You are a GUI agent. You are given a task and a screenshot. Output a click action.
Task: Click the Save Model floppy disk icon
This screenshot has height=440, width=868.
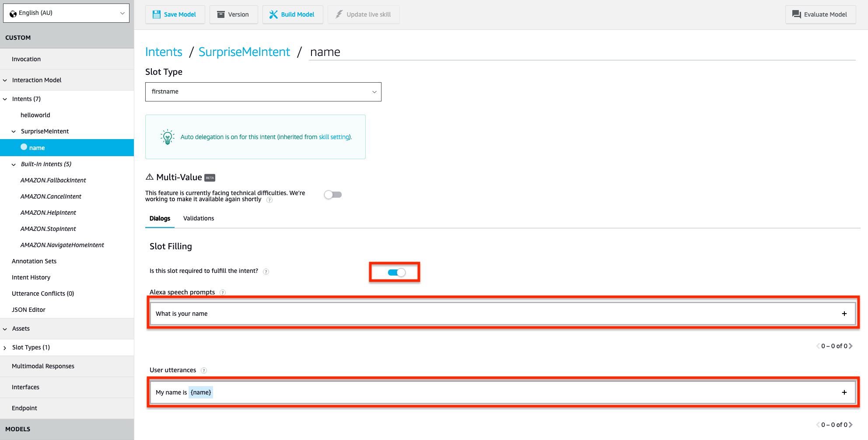[x=156, y=14]
